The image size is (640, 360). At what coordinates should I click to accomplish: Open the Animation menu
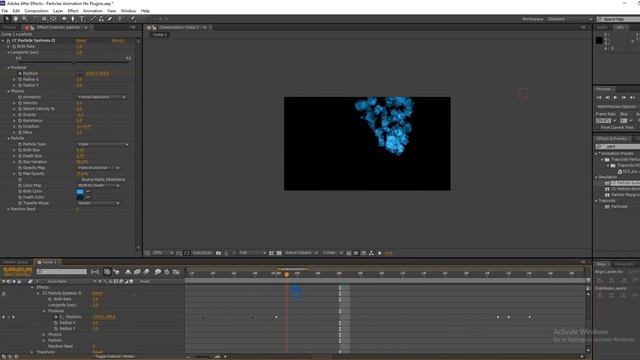[x=93, y=11]
